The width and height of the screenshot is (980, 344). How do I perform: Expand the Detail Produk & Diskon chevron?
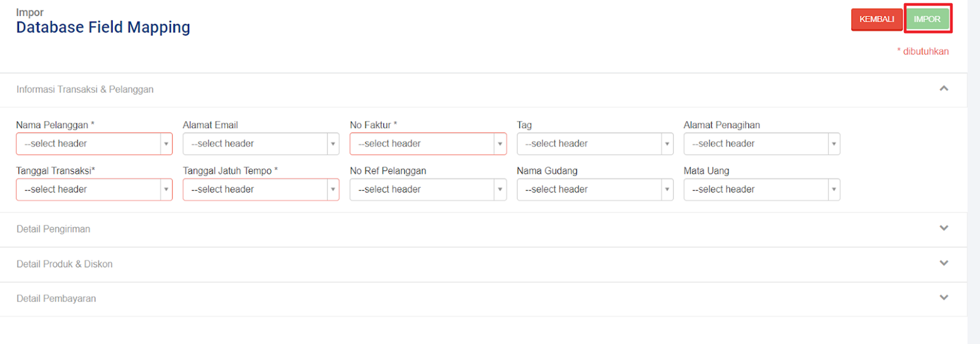(x=944, y=263)
